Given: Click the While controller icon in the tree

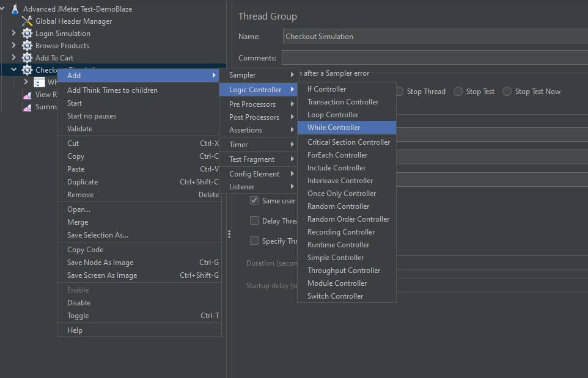Looking at the screenshot, I should pos(39,82).
